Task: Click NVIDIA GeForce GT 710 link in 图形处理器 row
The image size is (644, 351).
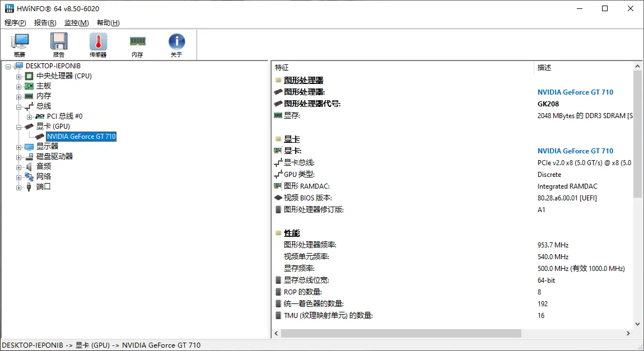Action: pyautogui.click(x=575, y=92)
